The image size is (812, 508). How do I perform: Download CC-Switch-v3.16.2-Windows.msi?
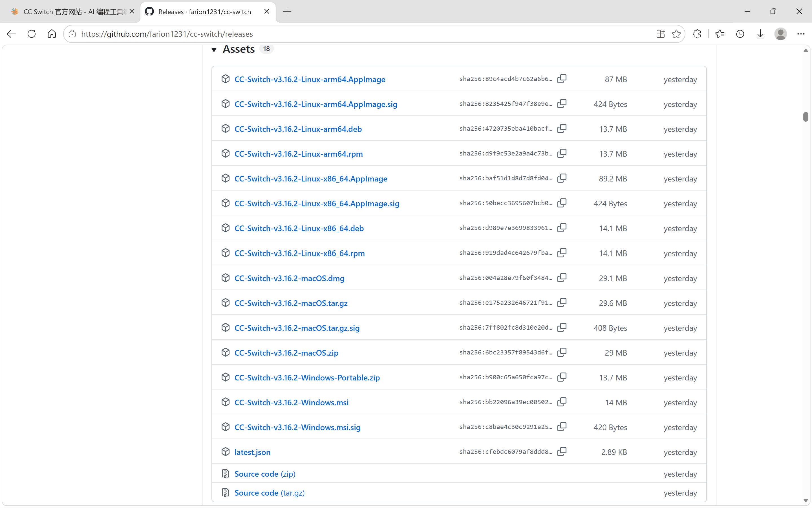tap(291, 402)
